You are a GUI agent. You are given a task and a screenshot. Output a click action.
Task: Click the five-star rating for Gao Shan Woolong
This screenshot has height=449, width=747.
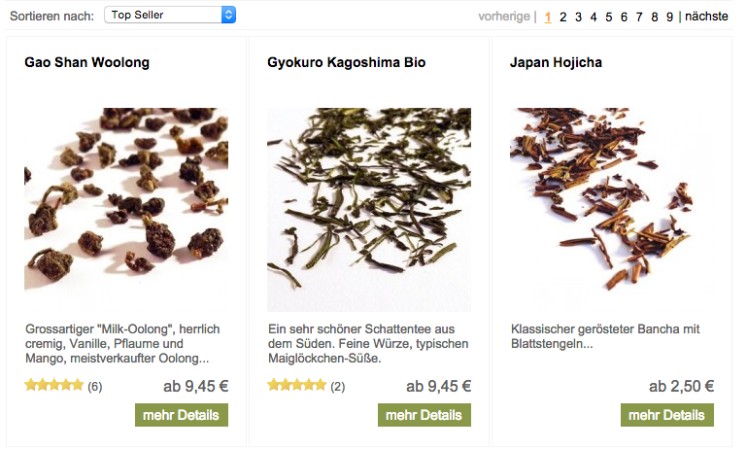coord(54,385)
